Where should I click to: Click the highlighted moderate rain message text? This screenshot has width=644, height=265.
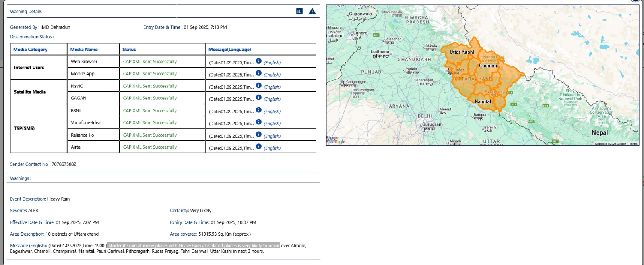click(193, 246)
